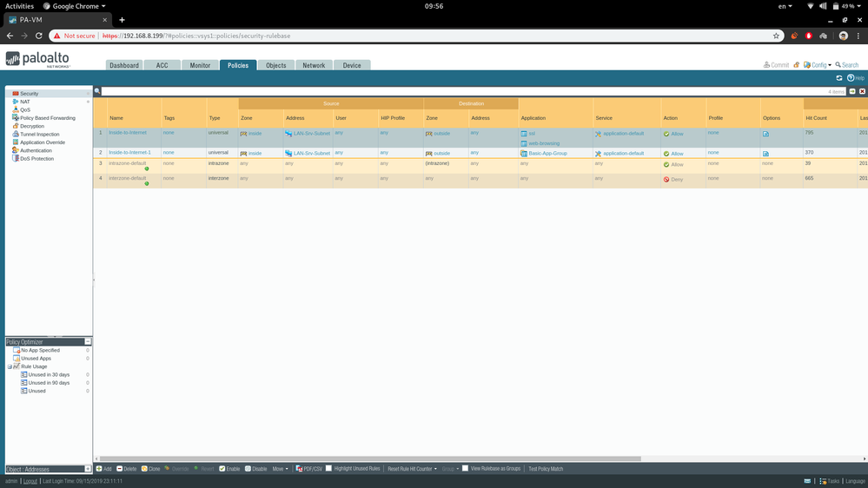Open Policy Based Forwarding
The height and width of the screenshot is (488, 868).
click(x=47, y=118)
